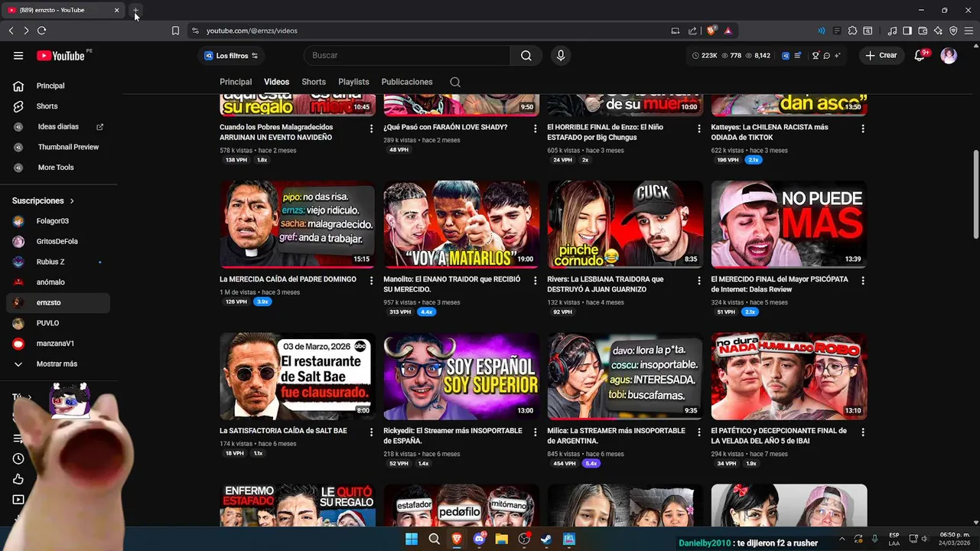
Task: Open options menu for Padre Domingo video
Action: coord(371,281)
